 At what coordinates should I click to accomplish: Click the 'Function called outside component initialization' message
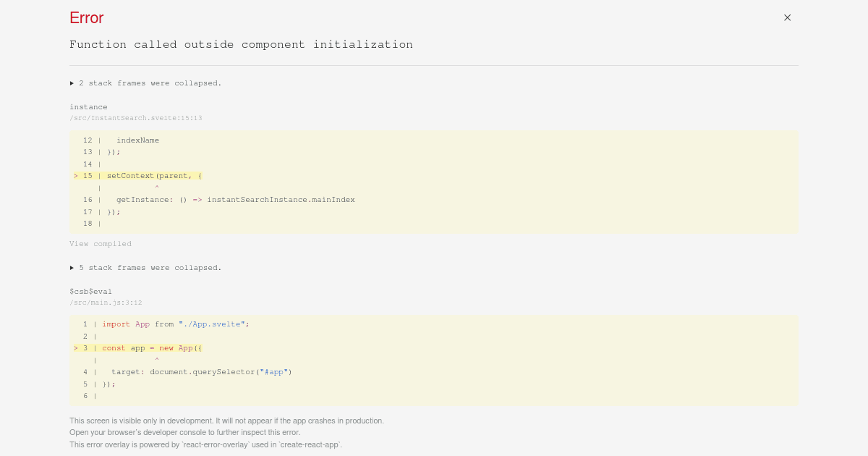241,45
